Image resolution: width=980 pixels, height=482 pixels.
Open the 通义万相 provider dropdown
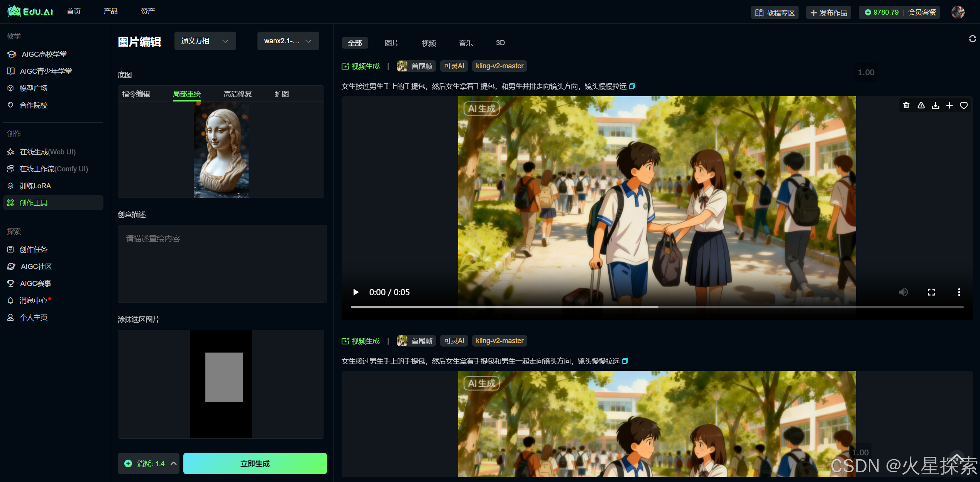click(205, 41)
